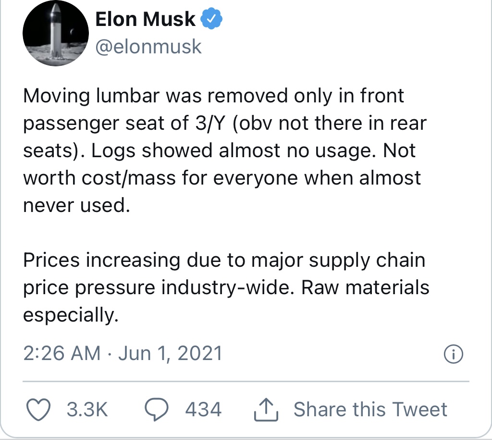Click the blue verified checkmark badge
This screenshot has height=448, width=492.
click(211, 19)
